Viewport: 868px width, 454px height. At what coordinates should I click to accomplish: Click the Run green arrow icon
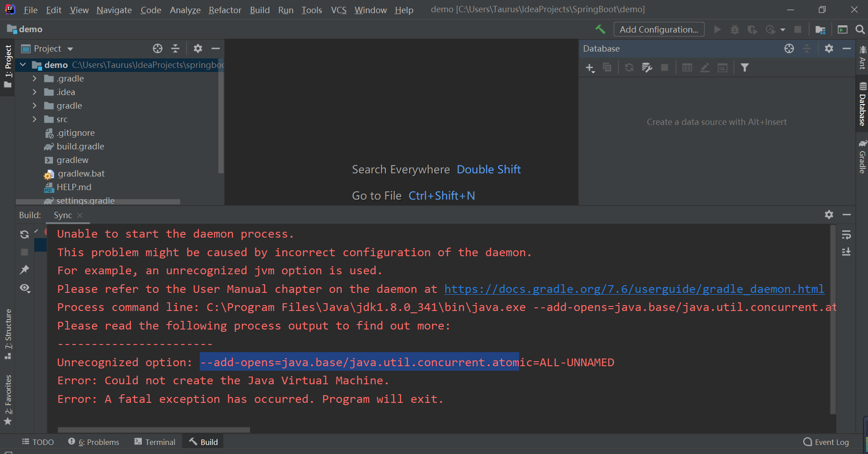click(x=717, y=29)
